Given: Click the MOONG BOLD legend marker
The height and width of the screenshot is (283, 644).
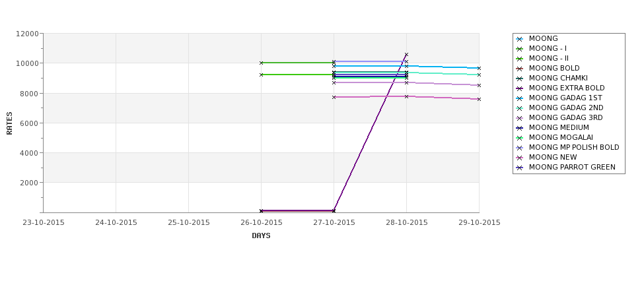Looking at the screenshot, I should [x=520, y=69].
